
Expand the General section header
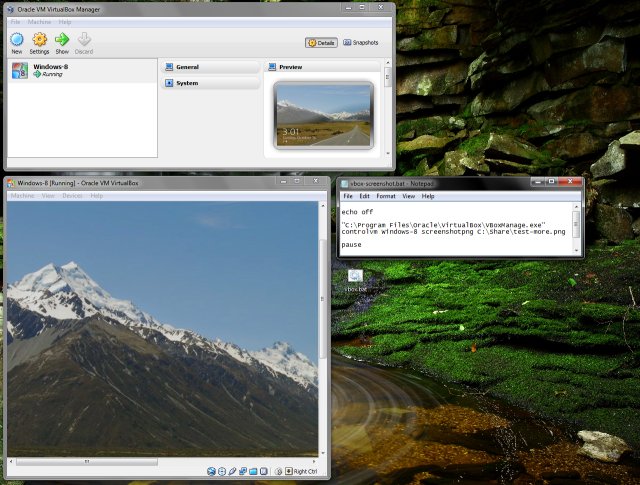(x=210, y=67)
